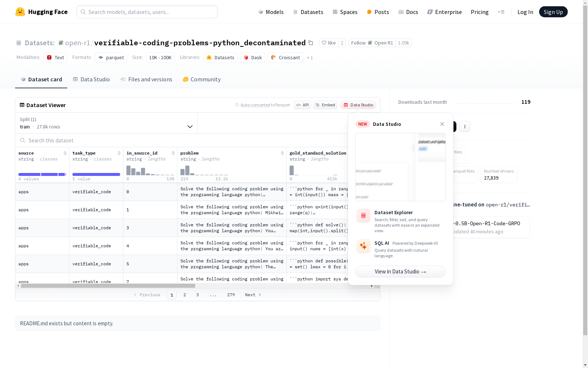Copy the dataset name to clipboard

tap(311, 43)
